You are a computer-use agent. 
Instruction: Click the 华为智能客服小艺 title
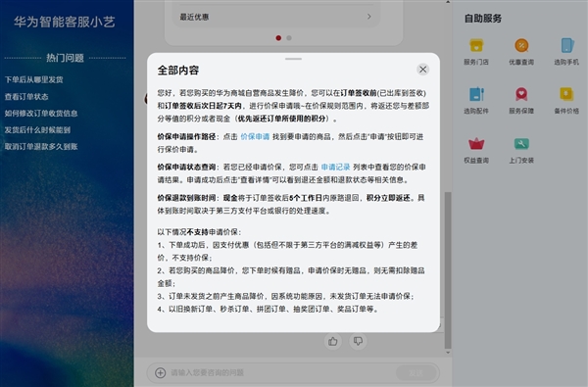(x=65, y=23)
